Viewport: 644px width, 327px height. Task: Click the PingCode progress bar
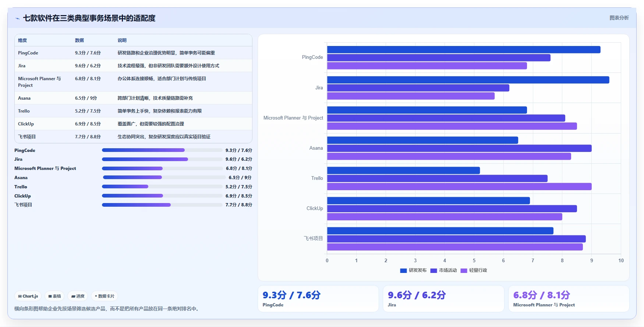(x=162, y=150)
